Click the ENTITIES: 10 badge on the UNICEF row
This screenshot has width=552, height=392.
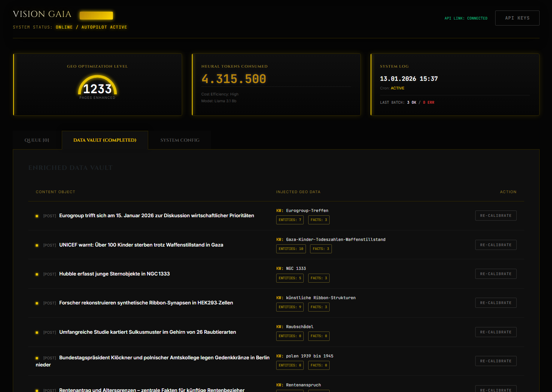click(x=290, y=248)
